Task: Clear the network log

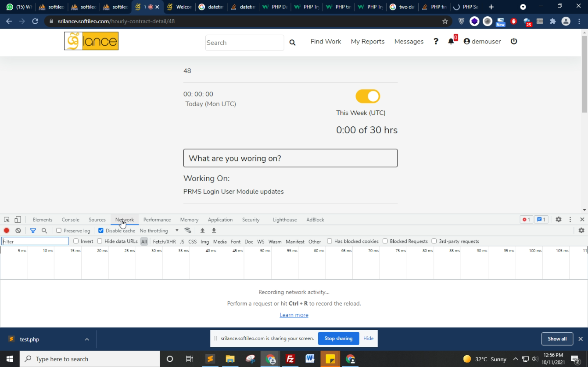Action: (18, 231)
